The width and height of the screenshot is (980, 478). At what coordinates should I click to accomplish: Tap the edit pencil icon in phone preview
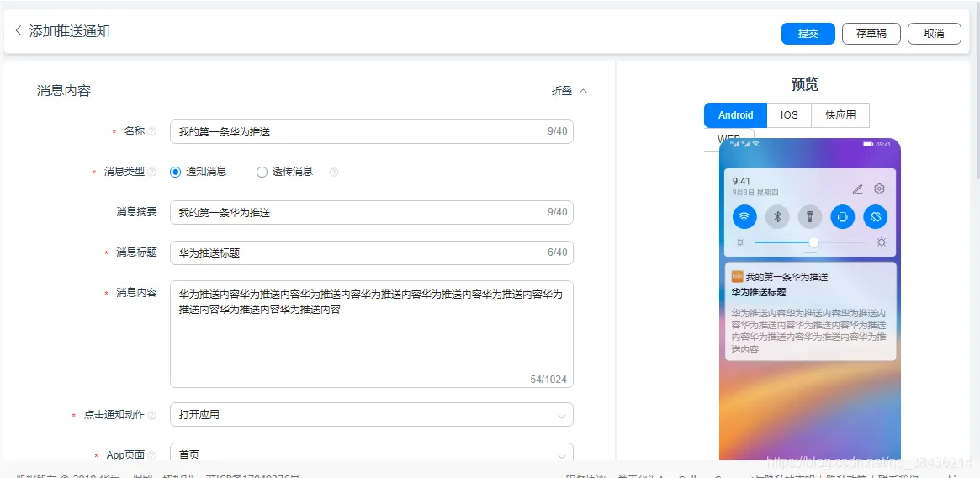pos(857,189)
